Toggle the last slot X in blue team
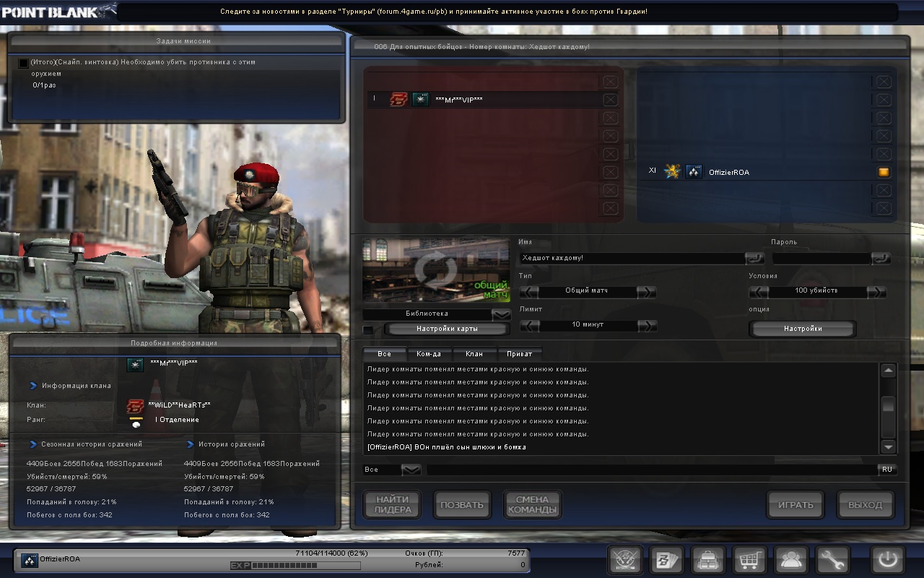 884,208
